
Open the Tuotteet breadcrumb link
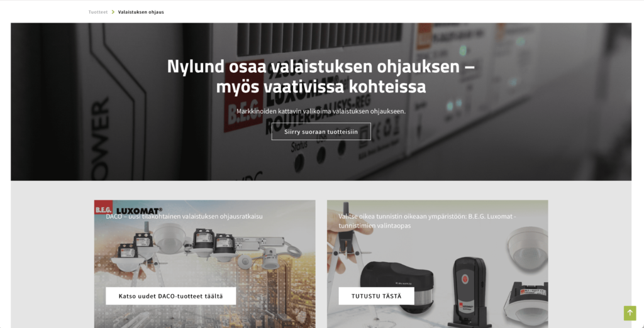pyautogui.click(x=98, y=12)
